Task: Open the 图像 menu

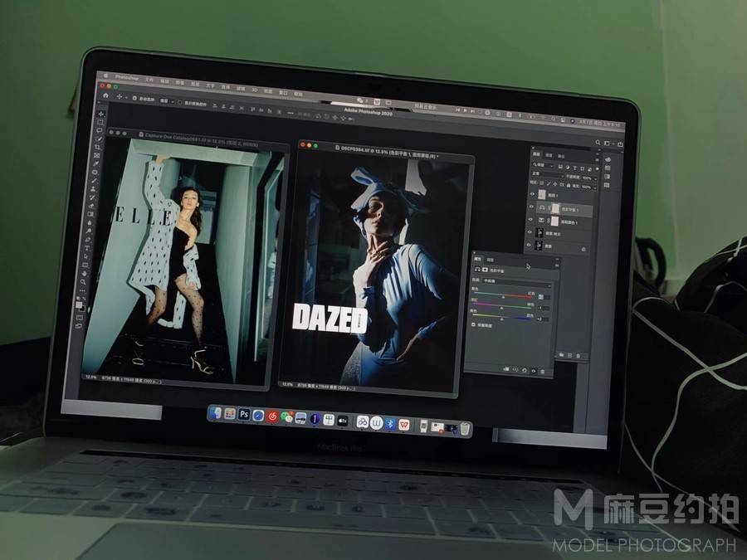Action: 179,82
